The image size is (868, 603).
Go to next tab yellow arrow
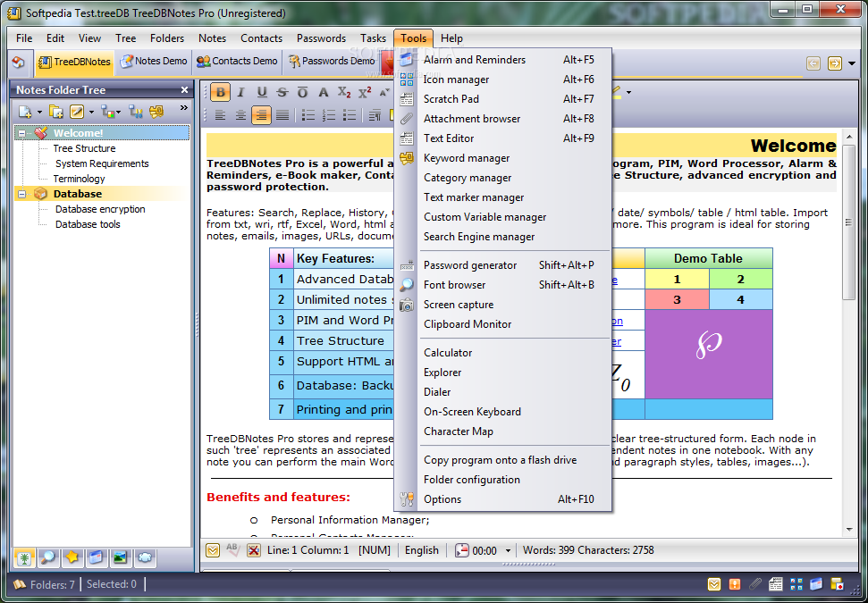(835, 63)
